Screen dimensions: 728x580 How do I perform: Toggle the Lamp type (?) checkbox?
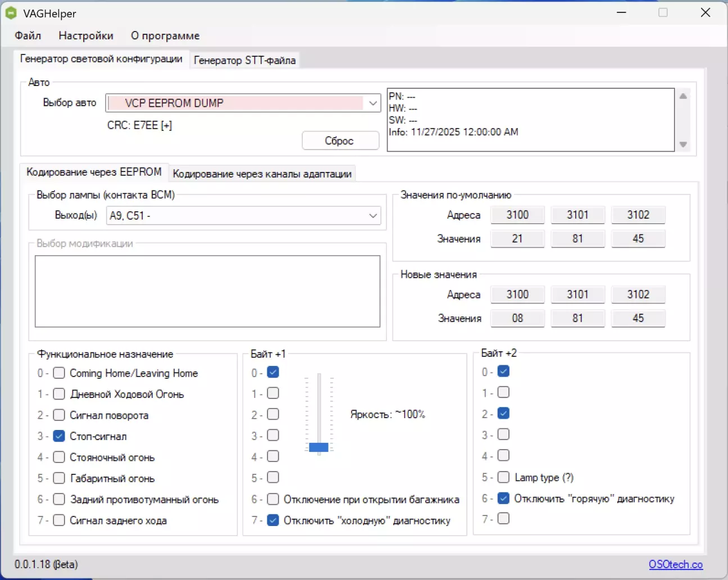point(504,477)
